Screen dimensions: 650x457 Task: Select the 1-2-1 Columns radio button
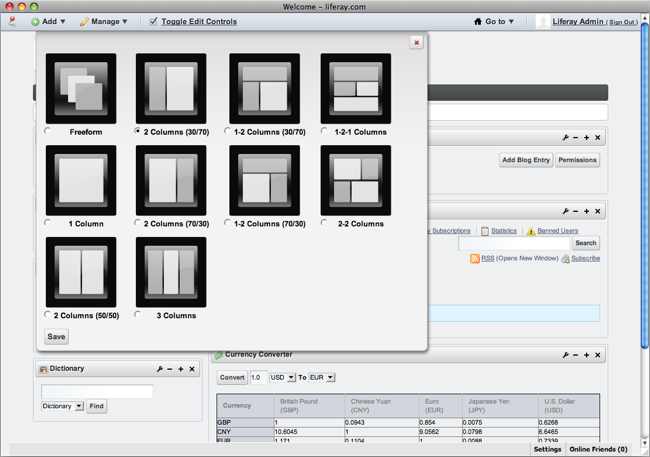point(324,131)
